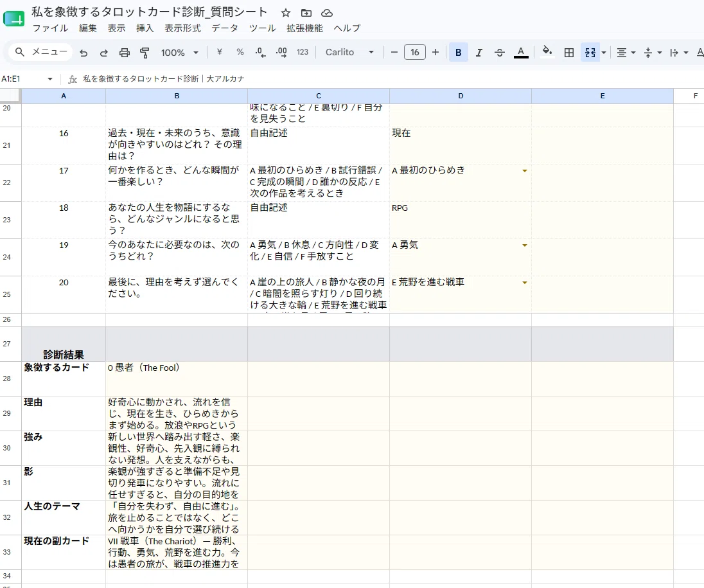Toggle strikethrough formatting
This screenshot has width=704, height=588.
499,52
